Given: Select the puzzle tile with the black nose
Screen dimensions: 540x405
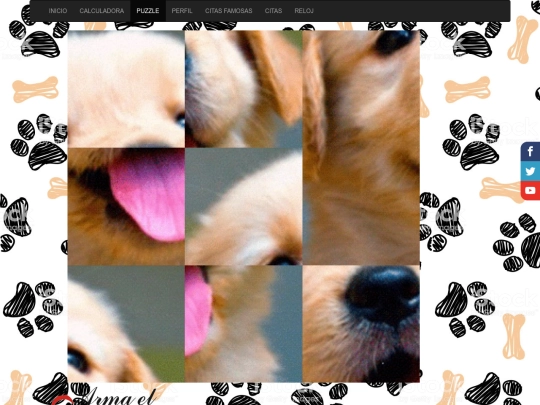Looking at the screenshot, I should 361,324.
